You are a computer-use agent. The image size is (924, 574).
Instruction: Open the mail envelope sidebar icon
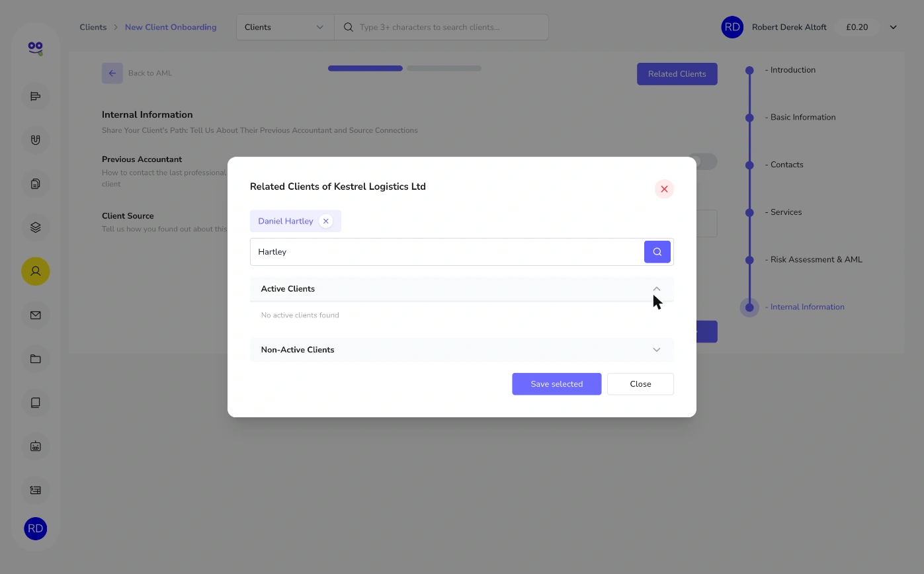[36, 315]
